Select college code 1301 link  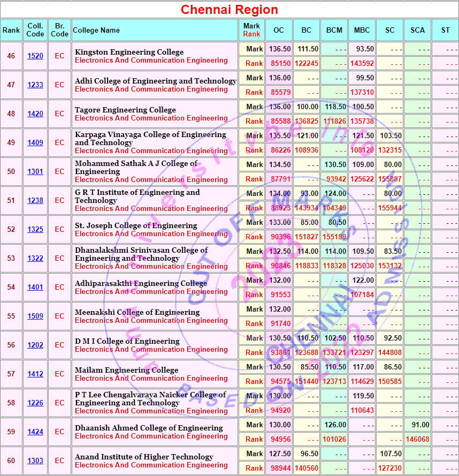point(35,172)
